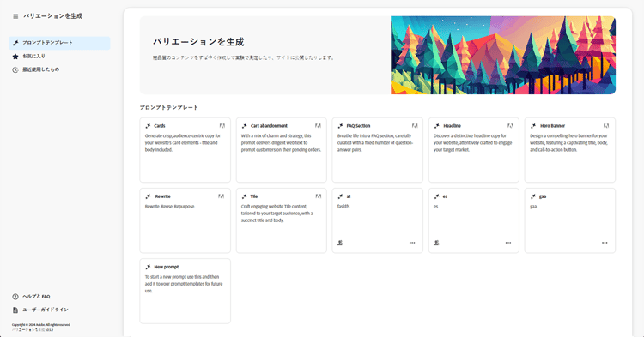Click the Adobe logo on FAQ Section card
Viewport: 644px width, 337px height.
tap(415, 126)
